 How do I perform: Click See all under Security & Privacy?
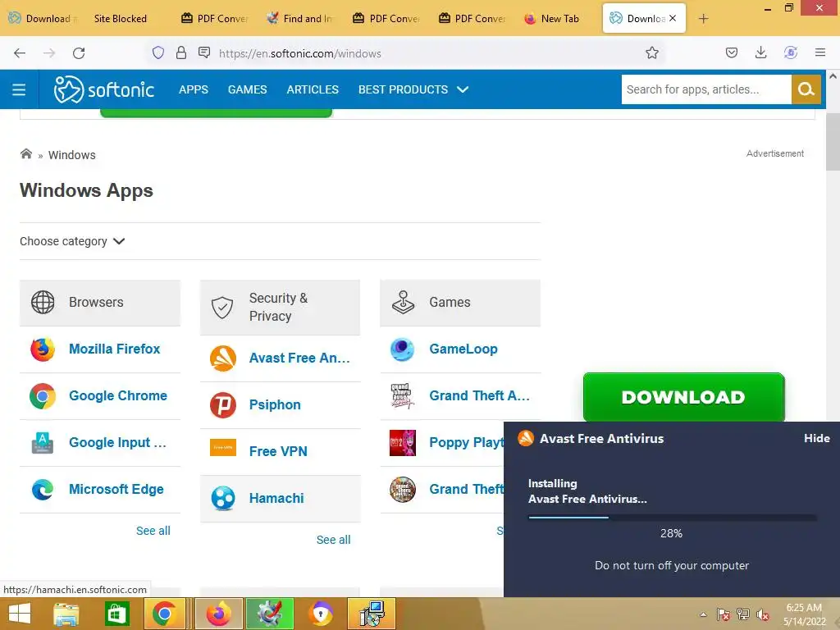[x=333, y=540]
